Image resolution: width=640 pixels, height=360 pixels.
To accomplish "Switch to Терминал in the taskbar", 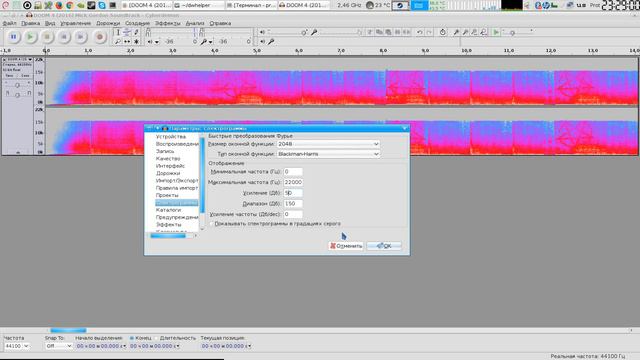I will pyautogui.click(x=251, y=5).
